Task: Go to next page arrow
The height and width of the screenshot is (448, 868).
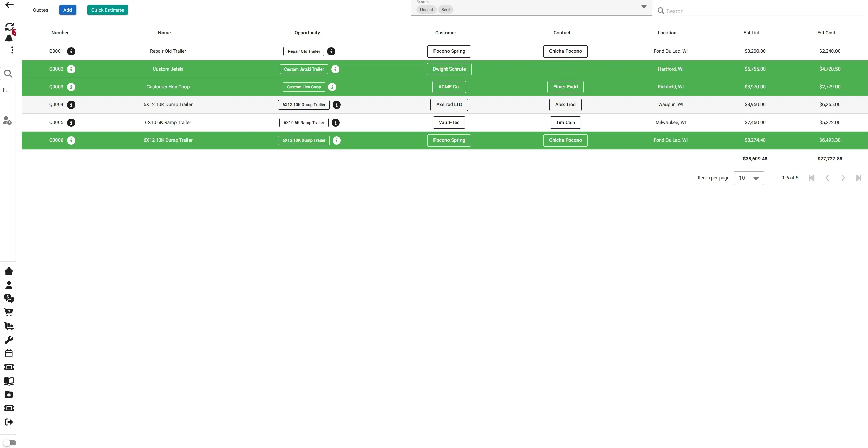Action: pyautogui.click(x=843, y=178)
